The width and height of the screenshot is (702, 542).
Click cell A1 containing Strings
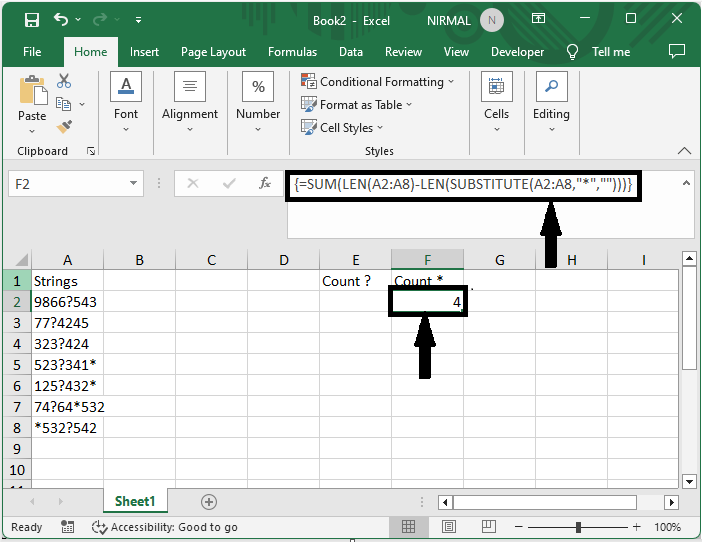(67, 281)
